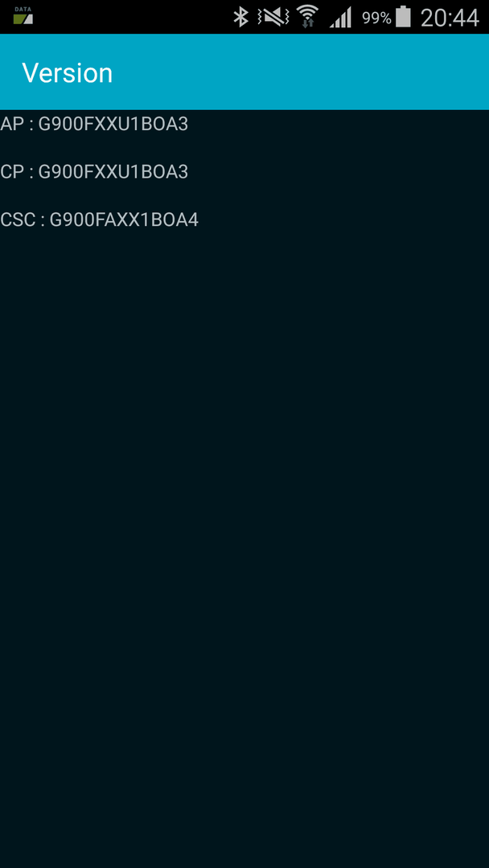
Task: Tap the data activity arrows under Wi-Fi icon
Action: coord(309,23)
